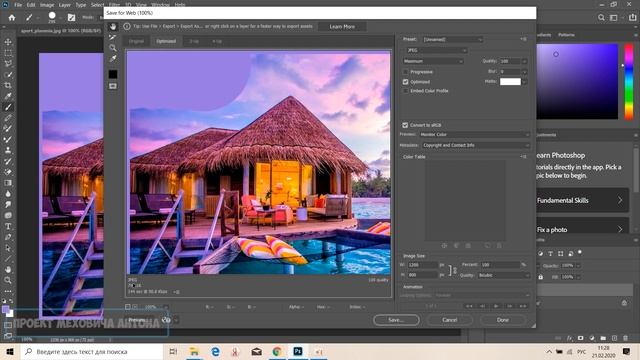Image resolution: width=640 pixels, height=360 pixels.
Task: Enable Embed Color Profile checkbox
Action: (405, 91)
